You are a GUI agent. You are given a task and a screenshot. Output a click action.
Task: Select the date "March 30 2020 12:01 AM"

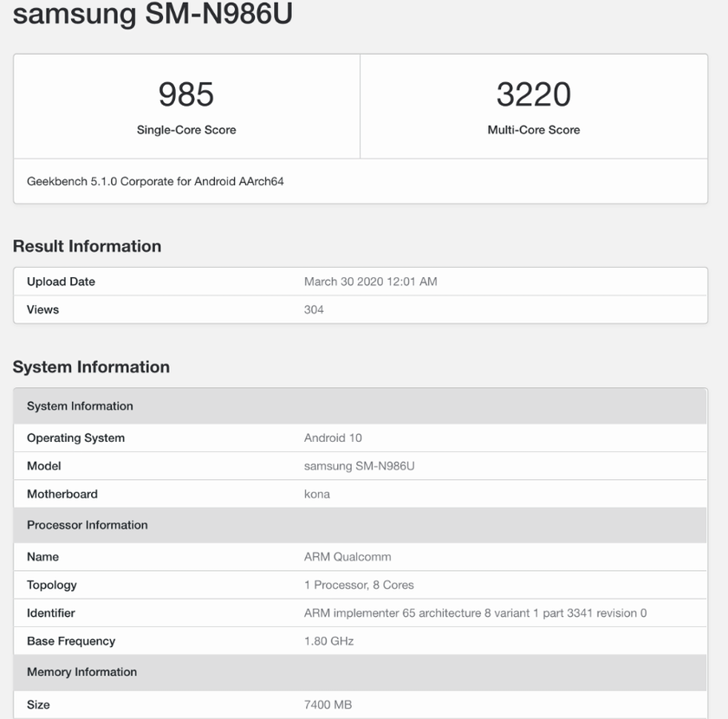click(x=371, y=282)
